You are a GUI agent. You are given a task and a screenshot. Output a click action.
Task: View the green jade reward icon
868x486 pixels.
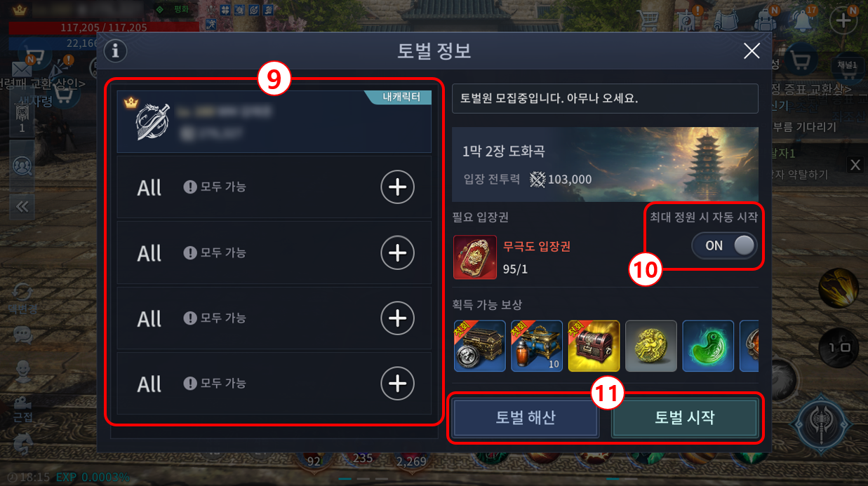pos(708,346)
